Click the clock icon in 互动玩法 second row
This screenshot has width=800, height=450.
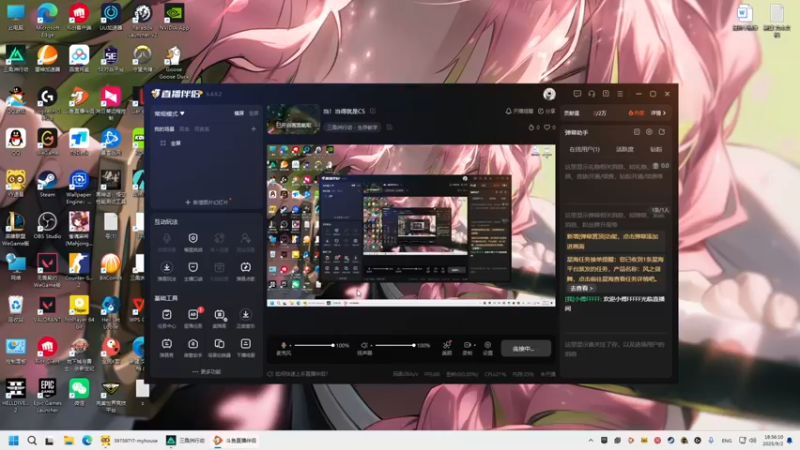245,267
